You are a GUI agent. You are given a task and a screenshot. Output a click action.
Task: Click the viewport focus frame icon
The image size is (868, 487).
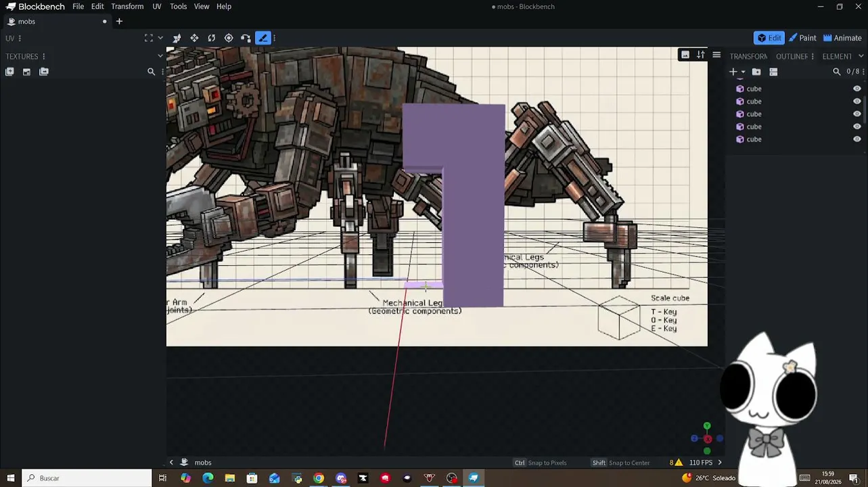[x=149, y=38]
